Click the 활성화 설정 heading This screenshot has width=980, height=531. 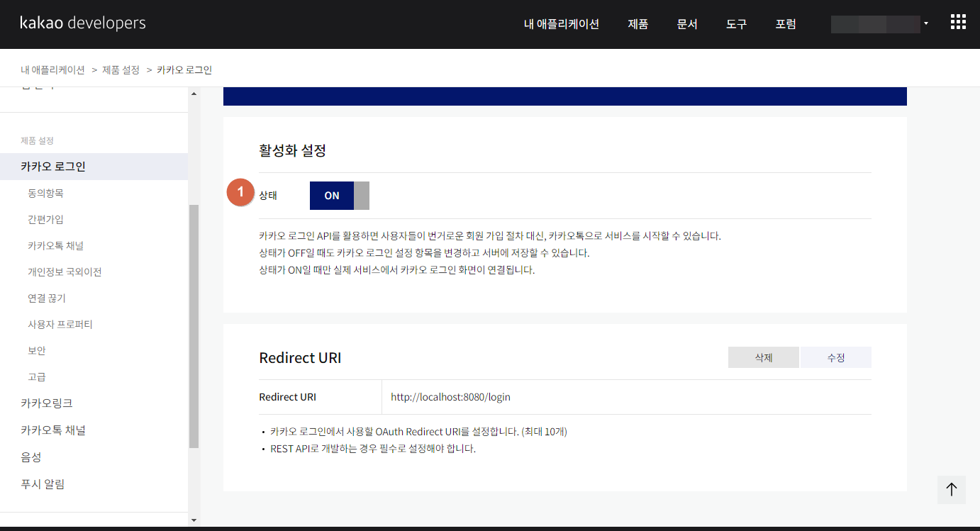(293, 150)
